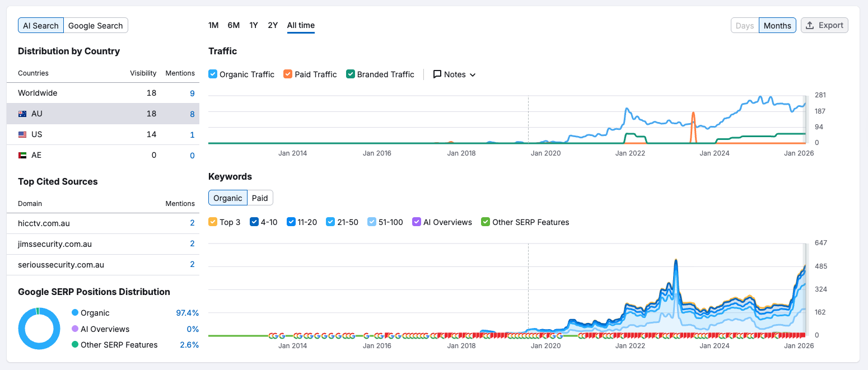Disable the Branded Traffic series

[351, 74]
